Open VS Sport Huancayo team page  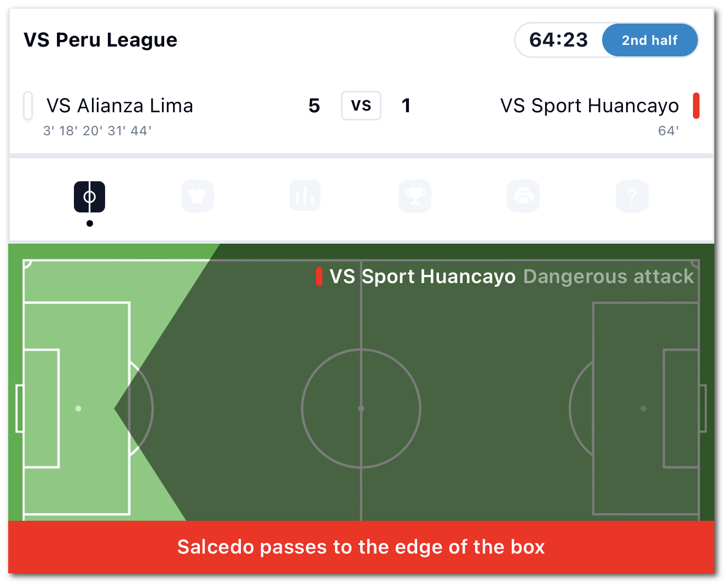tap(590, 106)
